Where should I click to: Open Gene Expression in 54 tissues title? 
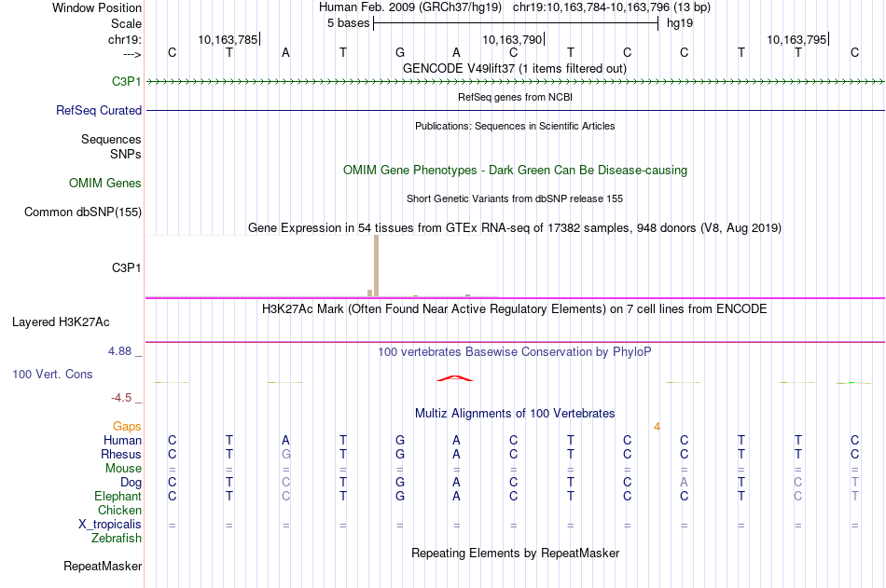click(515, 227)
